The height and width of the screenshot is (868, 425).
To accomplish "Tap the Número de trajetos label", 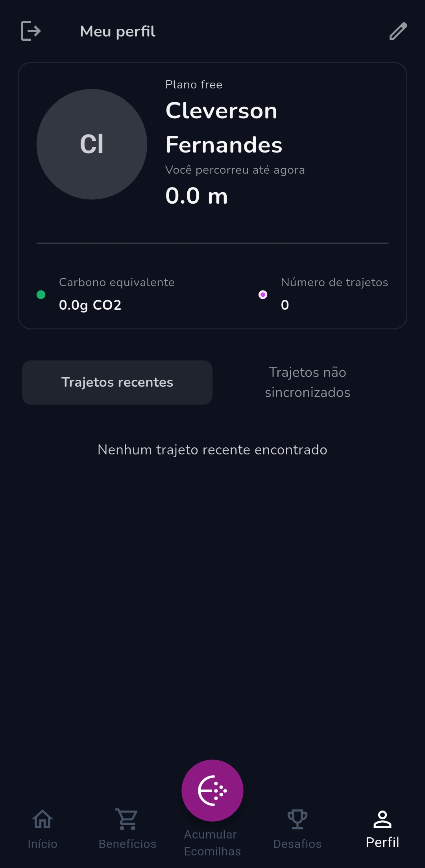I will point(334,282).
